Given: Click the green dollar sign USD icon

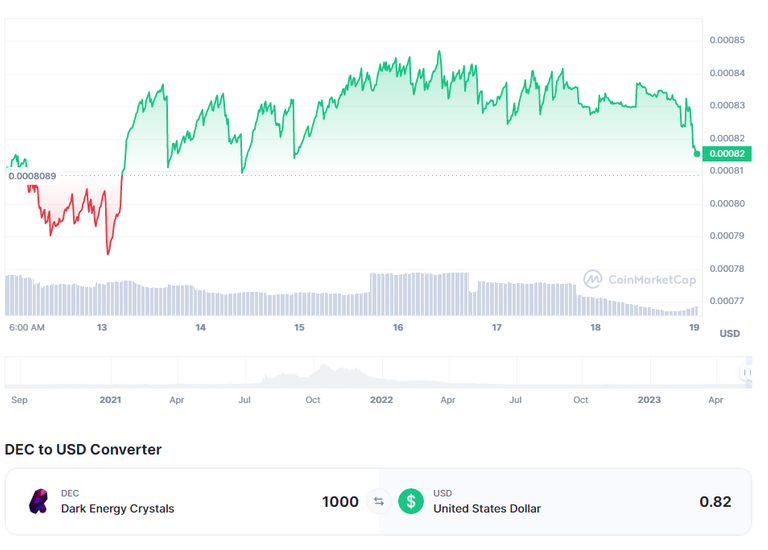Looking at the screenshot, I should (411, 502).
